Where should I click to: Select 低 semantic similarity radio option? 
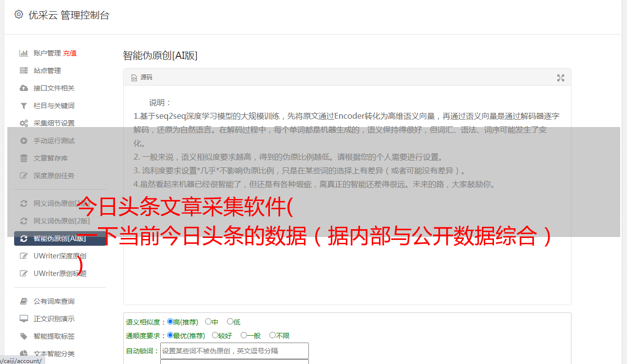pos(230,322)
